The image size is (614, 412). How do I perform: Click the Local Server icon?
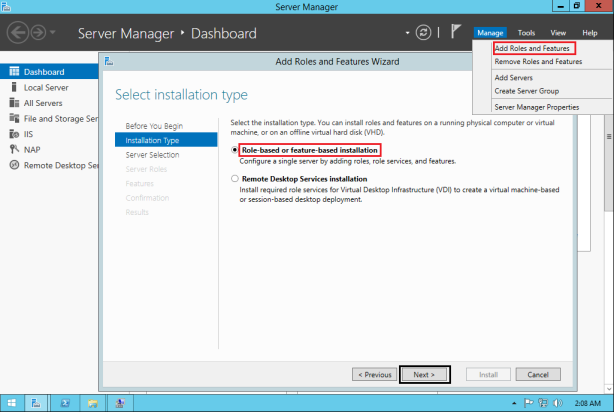point(14,87)
